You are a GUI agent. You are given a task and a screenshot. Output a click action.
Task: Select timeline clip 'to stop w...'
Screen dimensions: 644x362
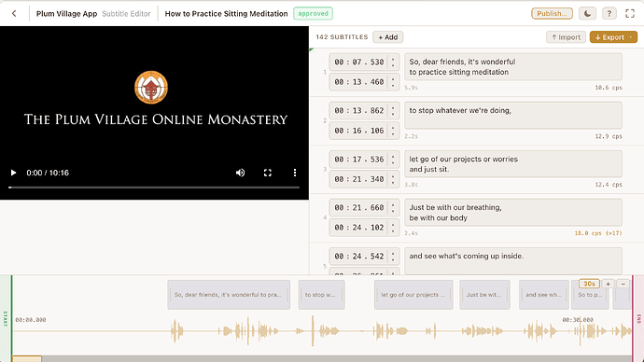(x=322, y=295)
